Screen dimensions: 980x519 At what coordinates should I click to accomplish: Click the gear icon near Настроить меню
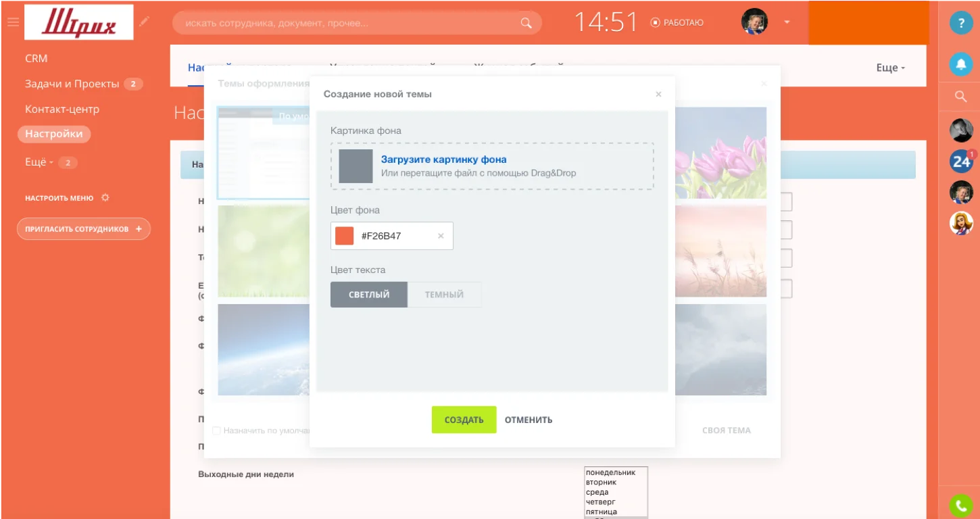tap(105, 198)
